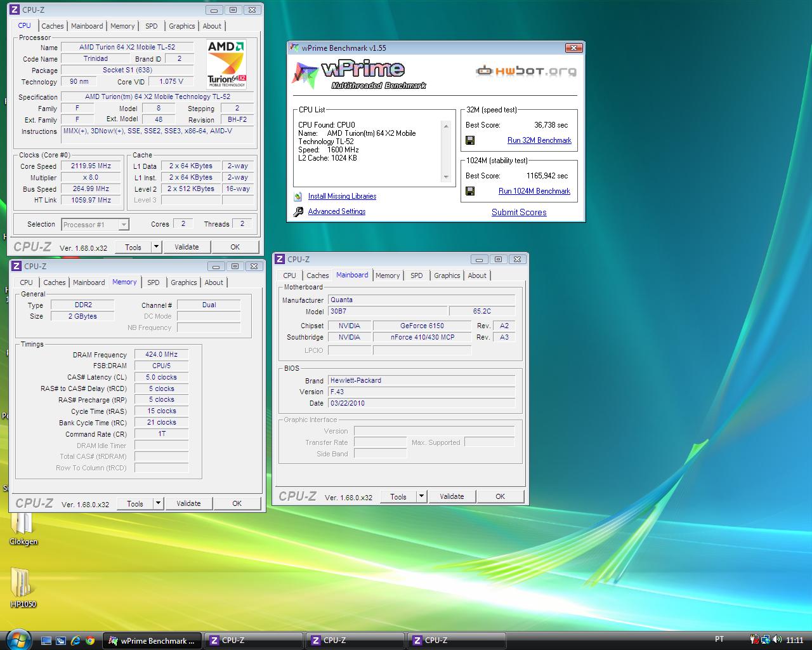Click the BIOS Date field 03/22/2010
812x650 pixels.
[421, 403]
